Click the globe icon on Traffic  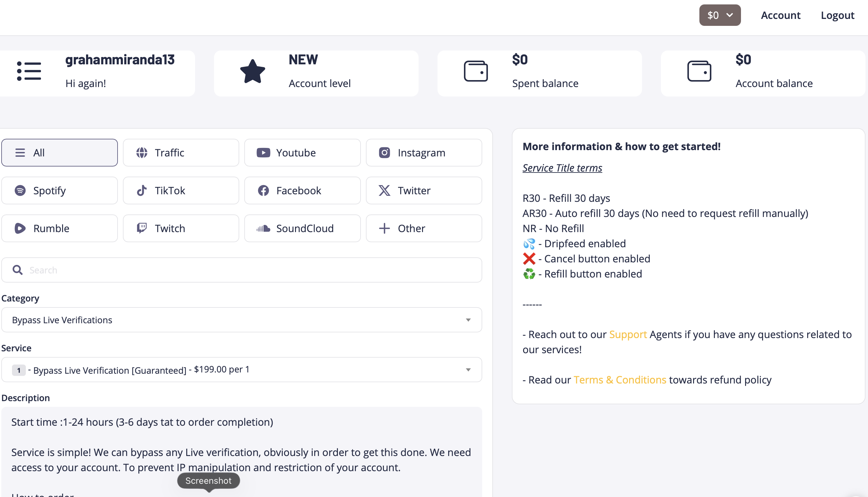click(x=142, y=153)
